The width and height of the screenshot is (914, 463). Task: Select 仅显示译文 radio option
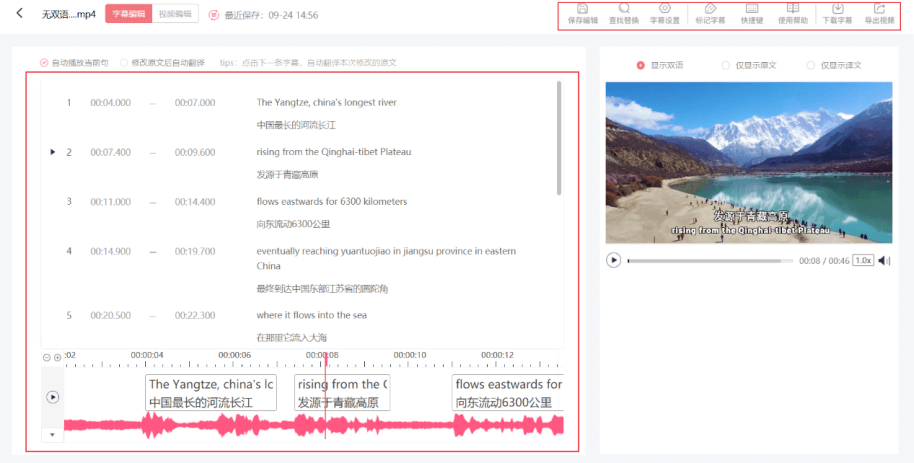(811, 65)
